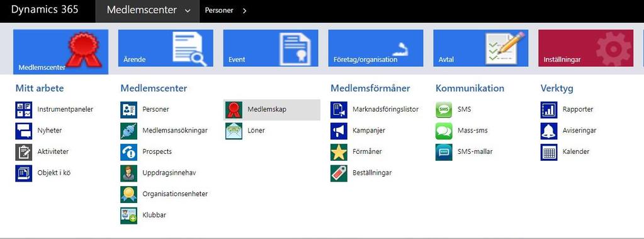Go to Medlemsansökningar label
This screenshot has width=644, height=239.
(175, 131)
